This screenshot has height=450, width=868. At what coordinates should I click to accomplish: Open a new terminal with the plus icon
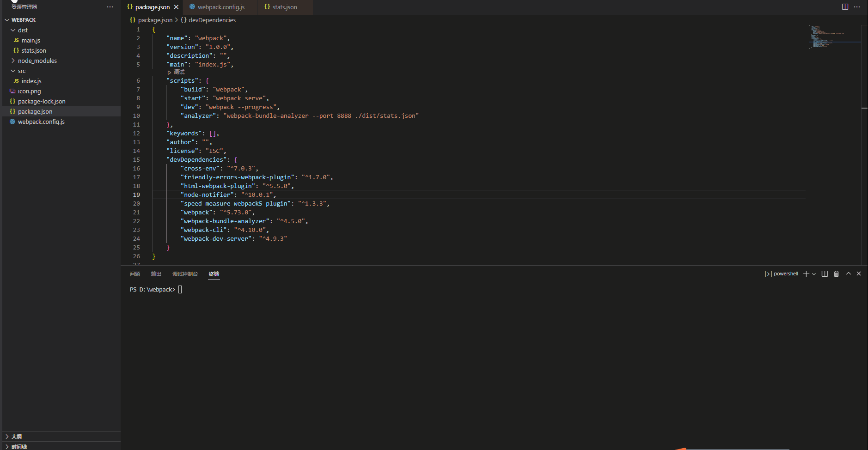tap(806, 274)
